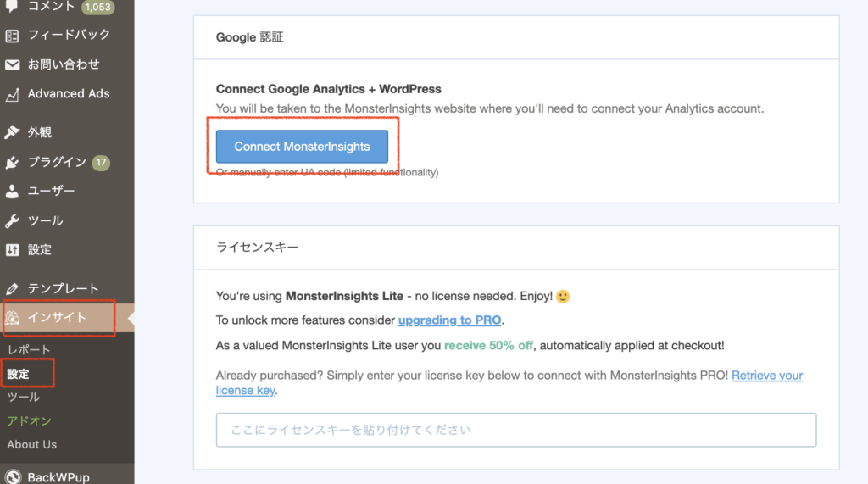This screenshot has width=868, height=484.
Task: Click the BackWPup logo icon
Action: click(13, 477)
